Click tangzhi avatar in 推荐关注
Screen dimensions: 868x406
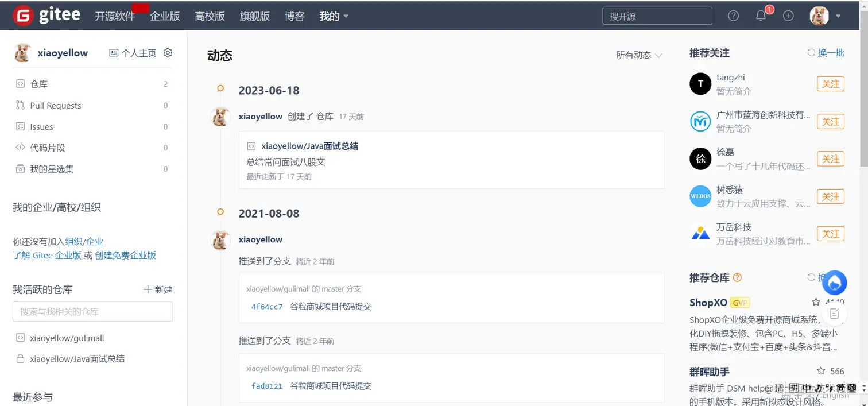[x=700, y=84]
